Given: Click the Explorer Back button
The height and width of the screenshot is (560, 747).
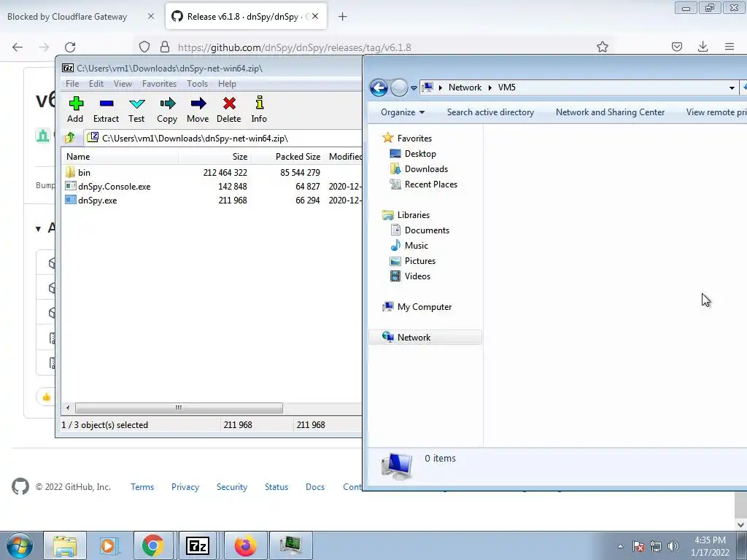Looking at the screenshot, I should [x=379, y=87].
